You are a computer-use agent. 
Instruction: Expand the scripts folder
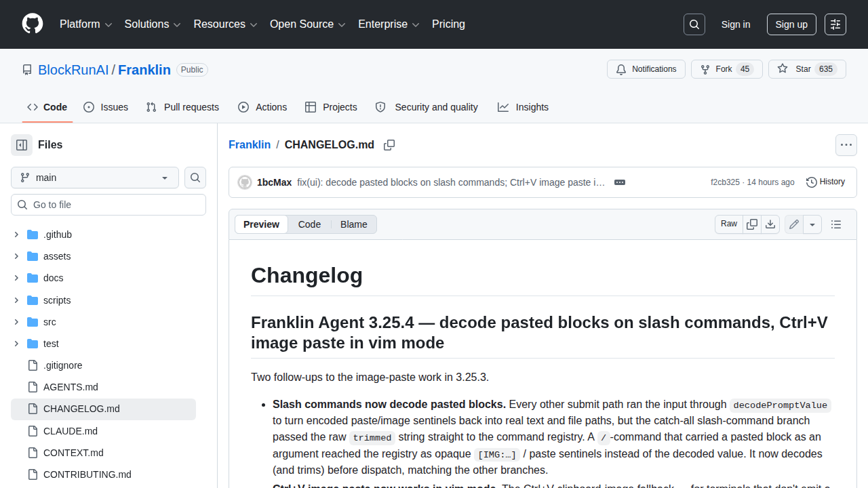click(16, 300)
